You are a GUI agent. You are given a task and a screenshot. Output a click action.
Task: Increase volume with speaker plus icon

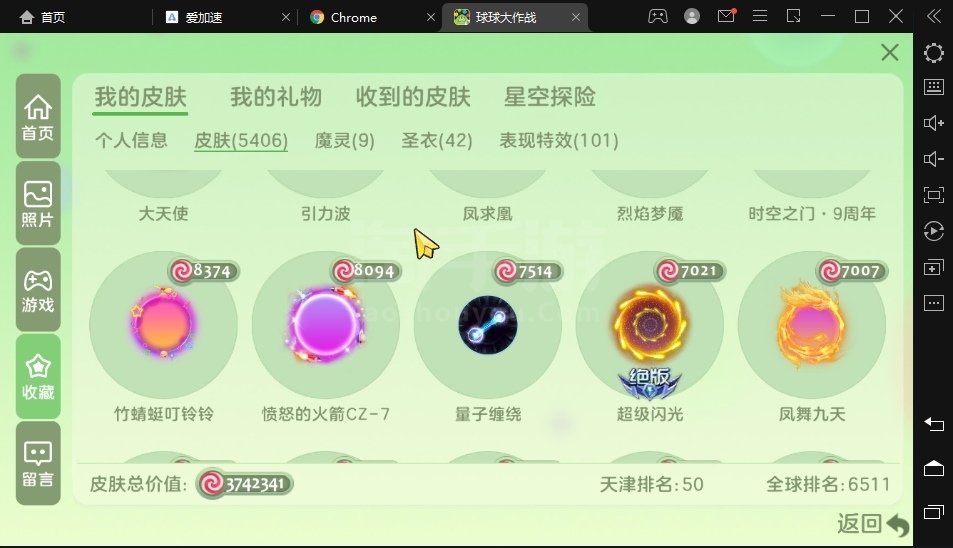(934, 123)
